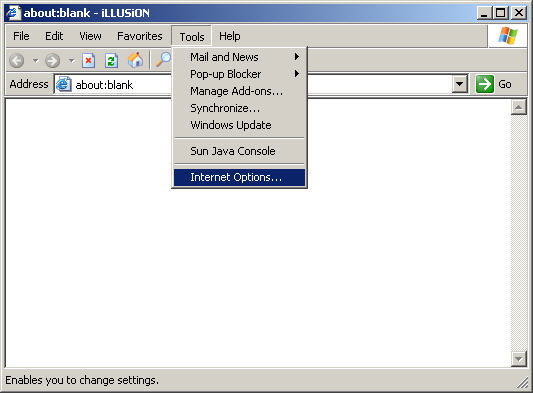533x393 pixels.
Task: Open Internet Options dialog
Action: click(240, 177)
